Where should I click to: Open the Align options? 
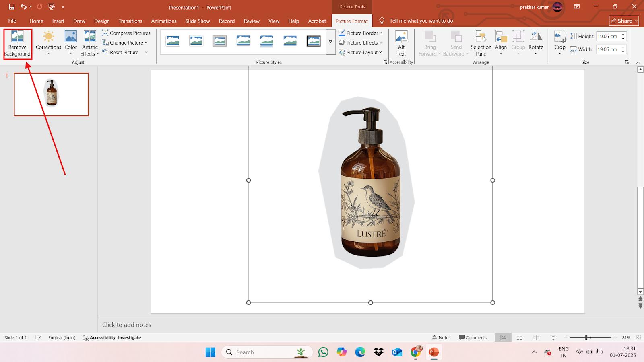[501, 43]
